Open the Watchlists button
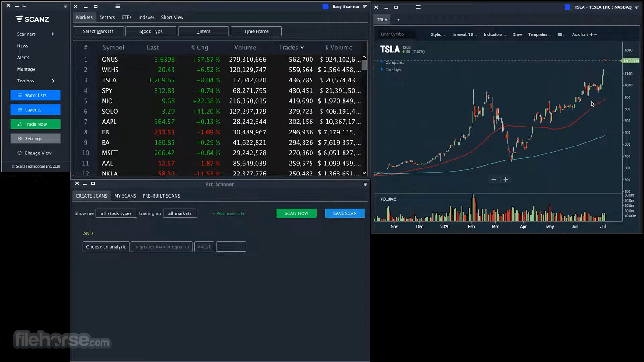The image size is (644, 362). tap(35, 95)
